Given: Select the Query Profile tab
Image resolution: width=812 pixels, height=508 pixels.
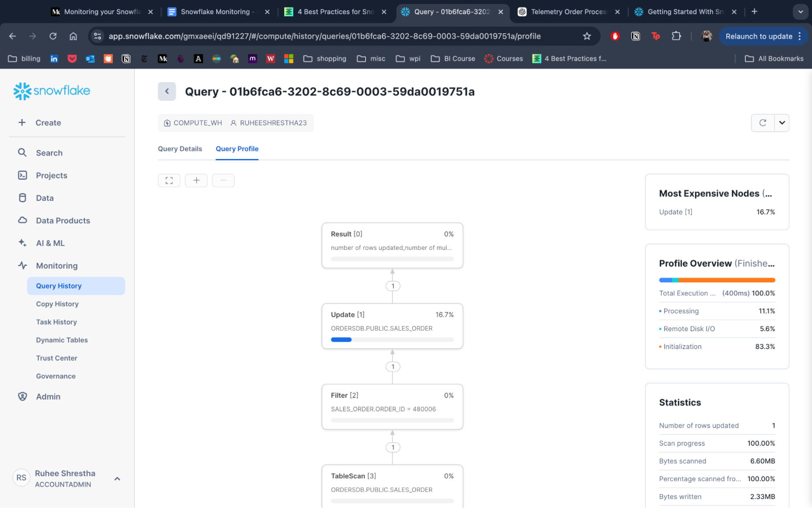Looking at the screenshot, I should [x=237, y=149].
